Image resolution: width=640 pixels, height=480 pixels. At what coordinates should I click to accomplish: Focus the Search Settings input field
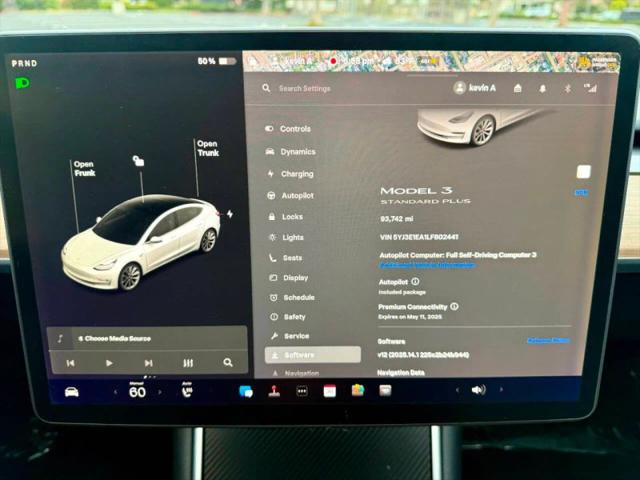[x=304, y=88]
